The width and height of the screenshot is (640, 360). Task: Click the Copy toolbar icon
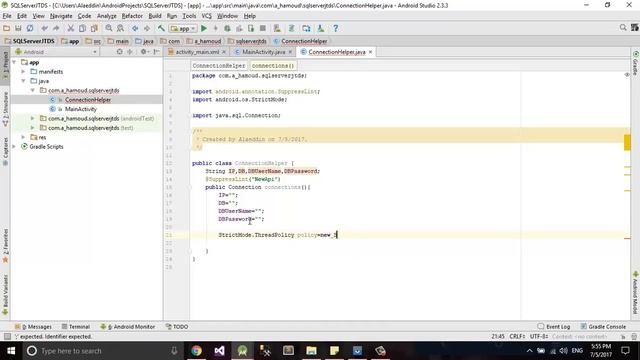point(82,28)
